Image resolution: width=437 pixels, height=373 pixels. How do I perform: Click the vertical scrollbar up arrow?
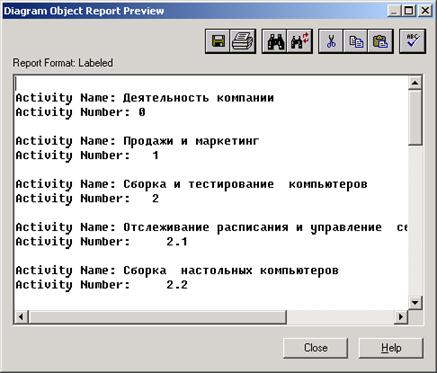415,83
